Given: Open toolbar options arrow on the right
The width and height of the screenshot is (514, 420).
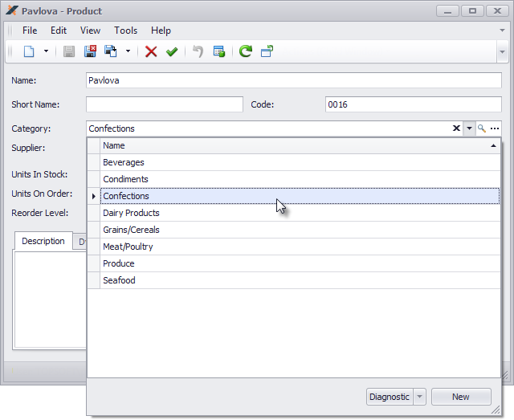Looking at the screenshot, I should 502,52.
